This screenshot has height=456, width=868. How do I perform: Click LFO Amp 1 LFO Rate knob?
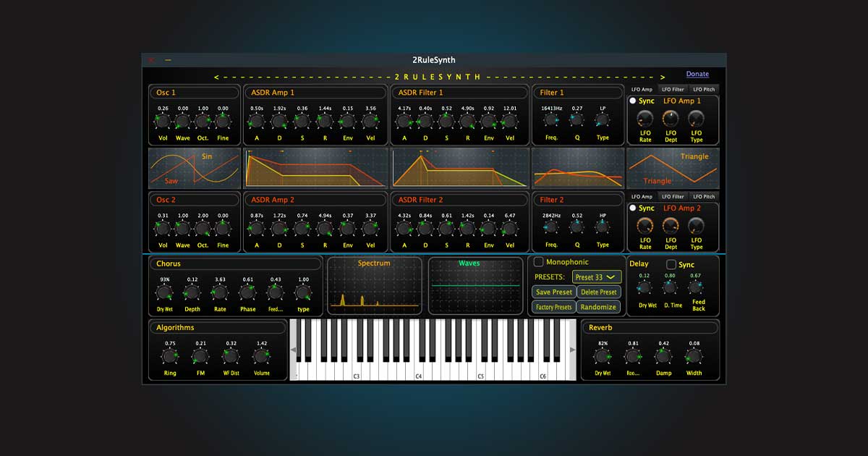click(645, 119)
